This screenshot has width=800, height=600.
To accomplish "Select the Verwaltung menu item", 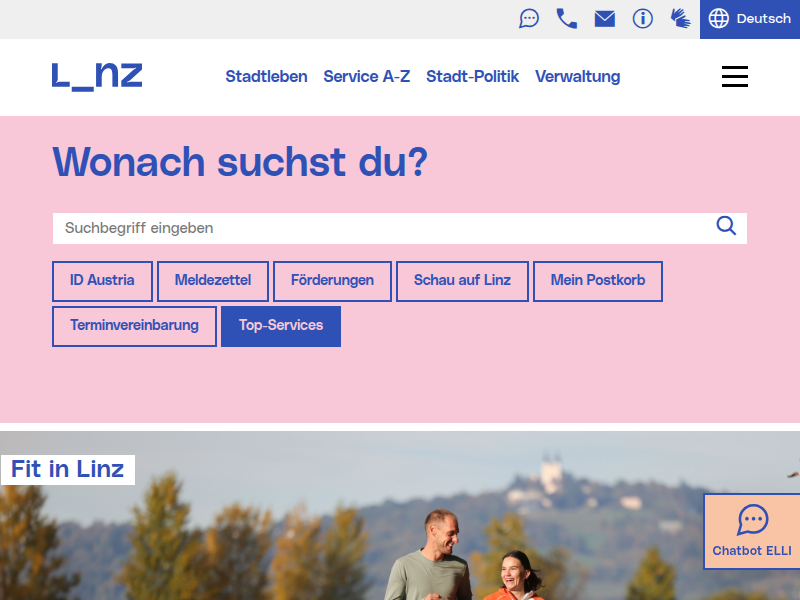I will pyautogui.click(x=578, y=77).
